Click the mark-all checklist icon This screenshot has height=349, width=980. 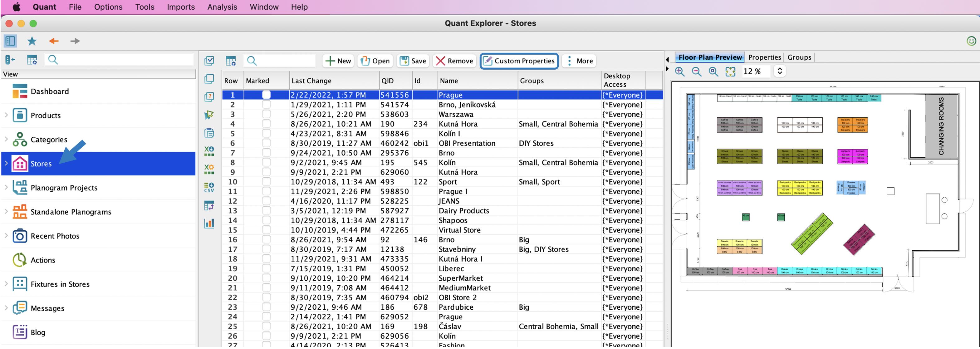209,61
